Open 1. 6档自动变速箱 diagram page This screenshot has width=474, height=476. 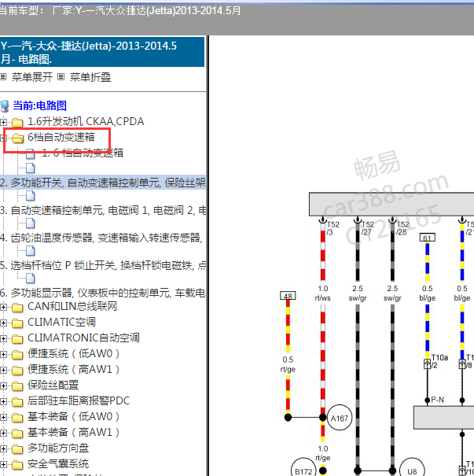point(83,153)
